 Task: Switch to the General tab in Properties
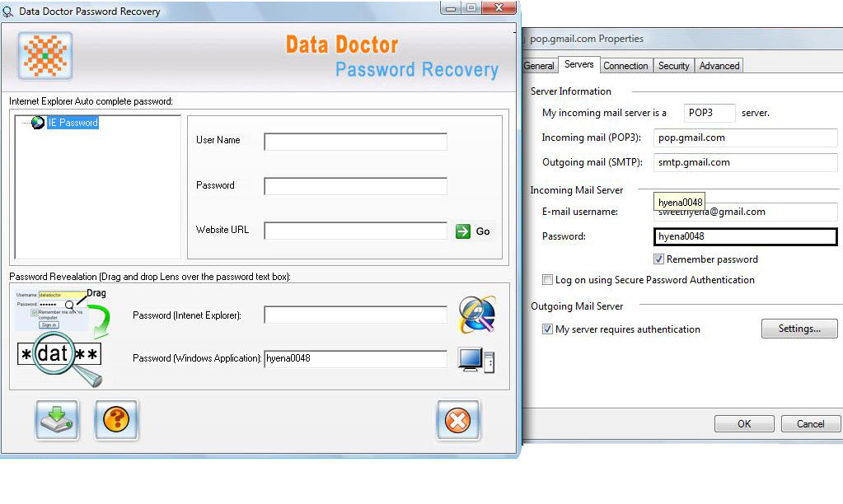click(x=539, y=66)
